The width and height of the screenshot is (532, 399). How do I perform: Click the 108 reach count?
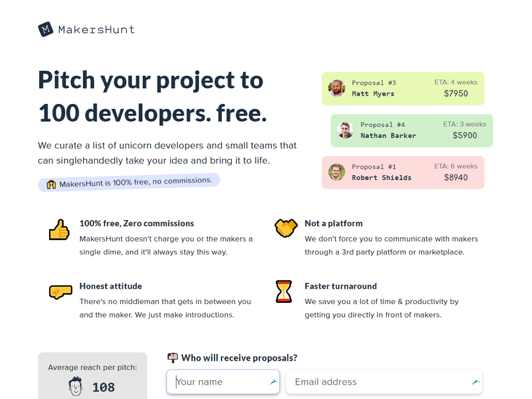(104, 387)
